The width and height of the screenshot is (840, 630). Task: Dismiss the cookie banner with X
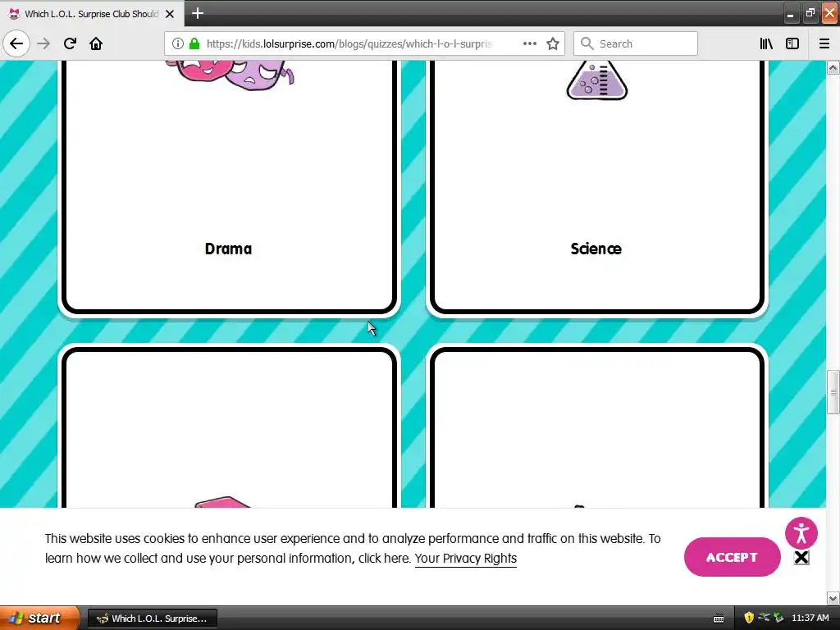click(x=801, y=558)
